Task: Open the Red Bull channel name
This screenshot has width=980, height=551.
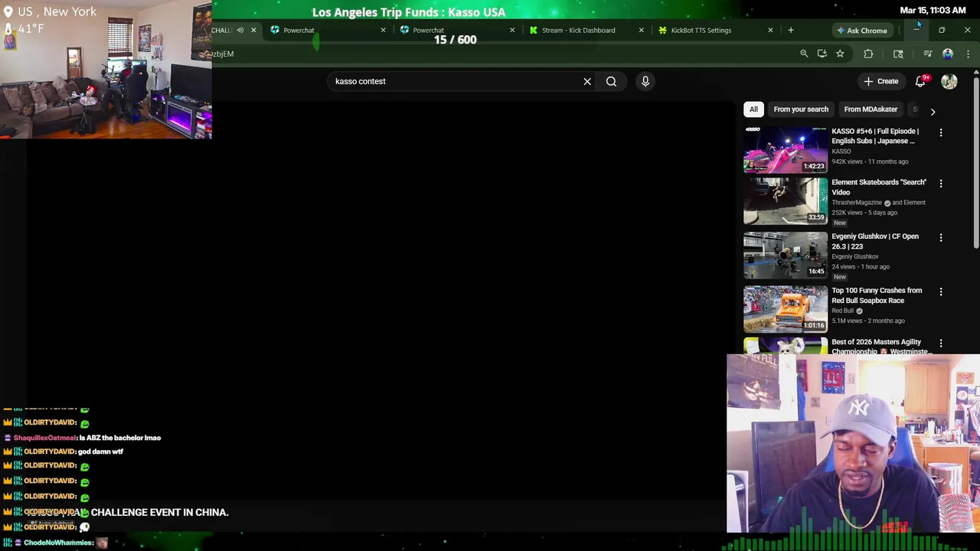Action: coord(842,311)
